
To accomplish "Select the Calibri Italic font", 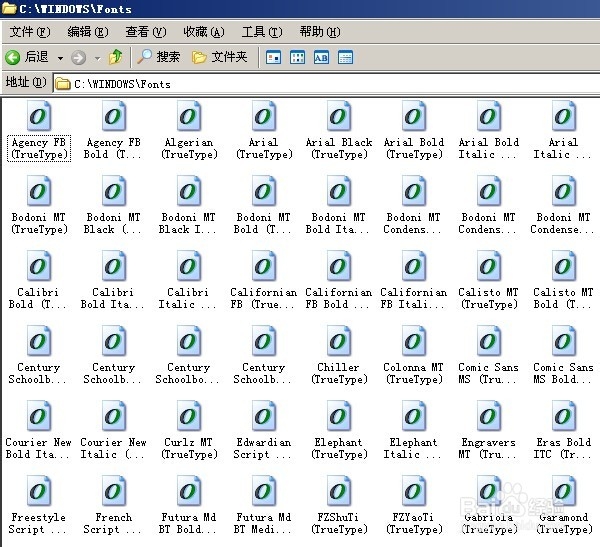I will tap(188, 280).
